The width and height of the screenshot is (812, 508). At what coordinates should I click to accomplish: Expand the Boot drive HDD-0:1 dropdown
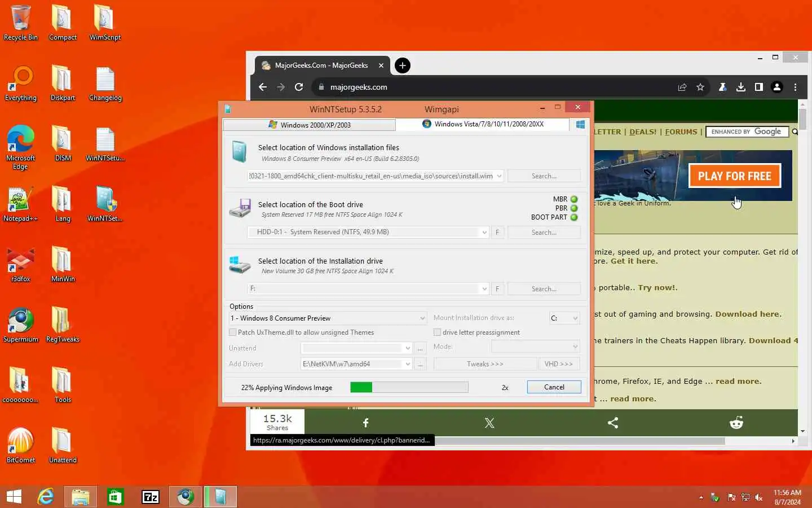coord(484,232)
